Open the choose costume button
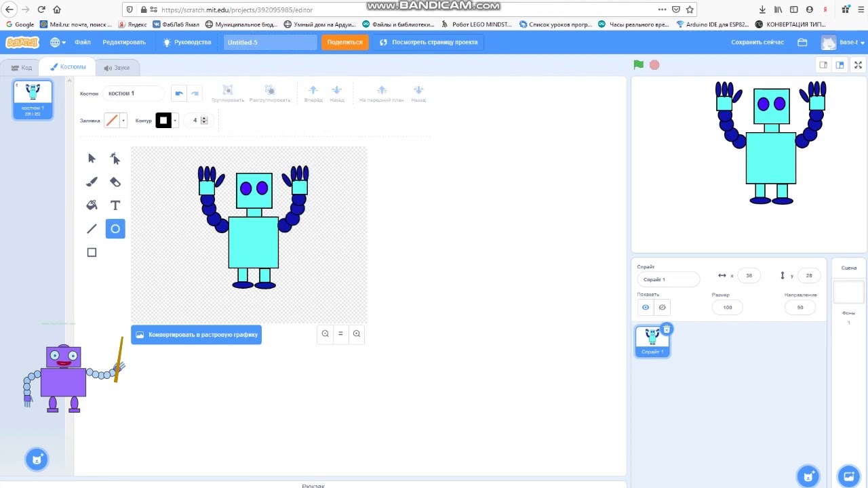868x488 pixels. (37, 460)
